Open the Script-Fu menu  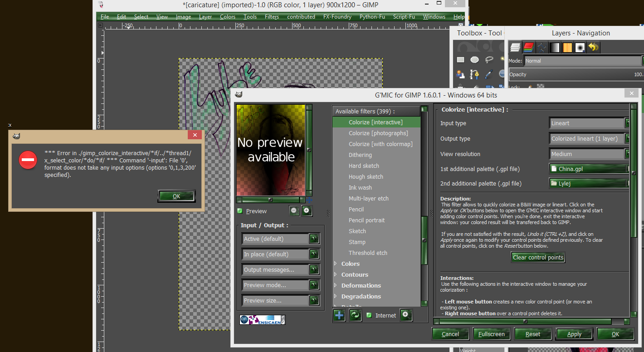click(x=404, y=17)
